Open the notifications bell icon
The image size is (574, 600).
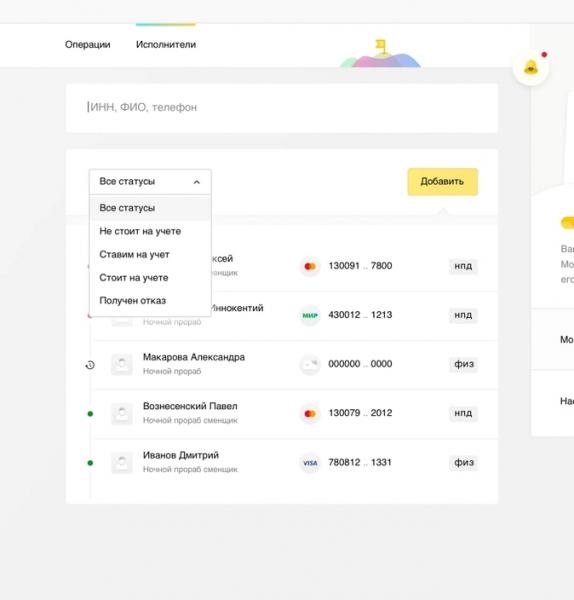[x=531, y=67]
